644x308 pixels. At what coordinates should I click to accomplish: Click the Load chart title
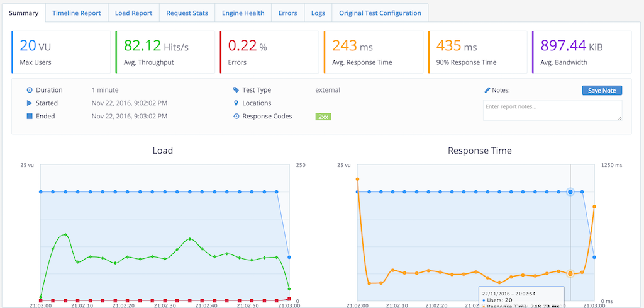pos(163,151)
